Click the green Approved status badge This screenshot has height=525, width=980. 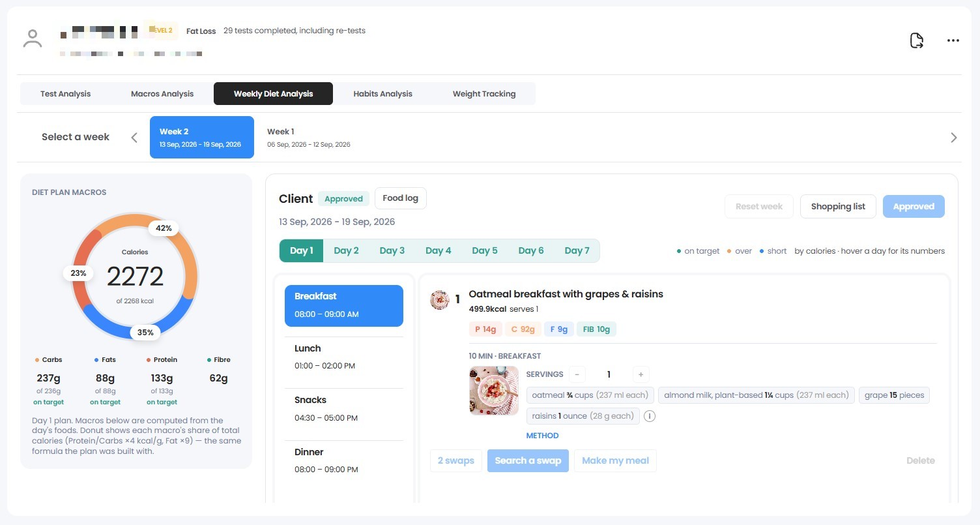pos(343,199)
